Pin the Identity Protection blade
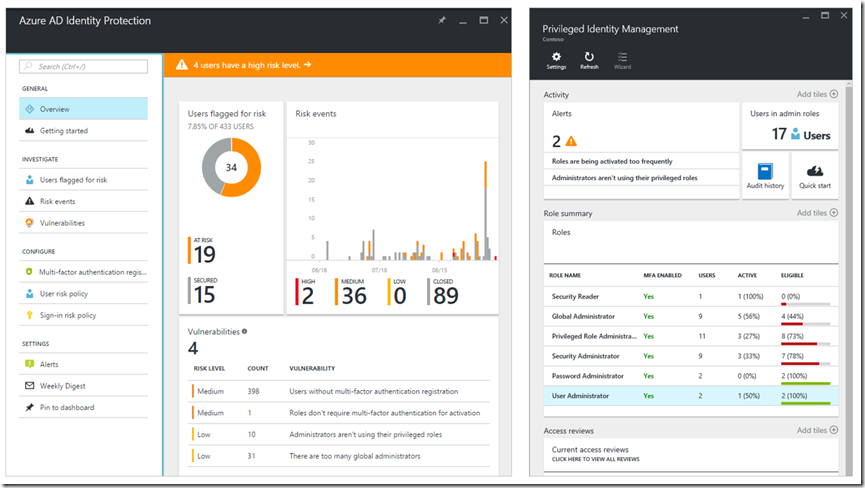The width and height of the screenshot is (865, 488). pos(441,20)
